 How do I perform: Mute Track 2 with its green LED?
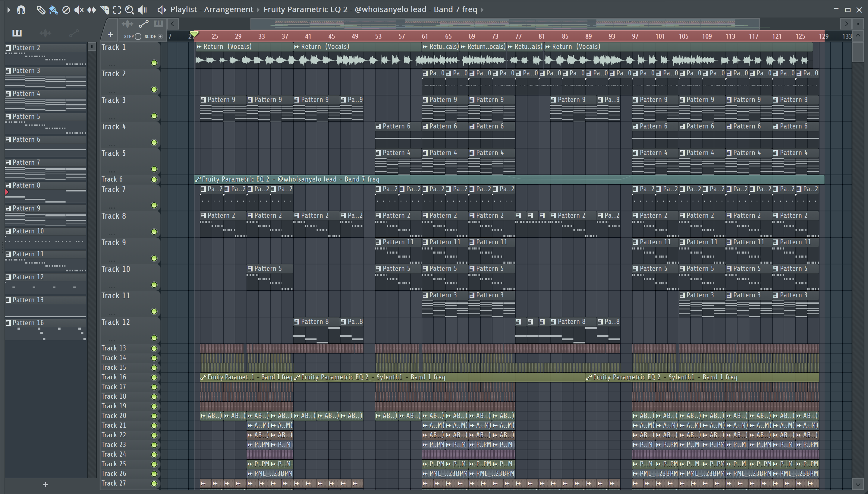[x=154, y=89]
